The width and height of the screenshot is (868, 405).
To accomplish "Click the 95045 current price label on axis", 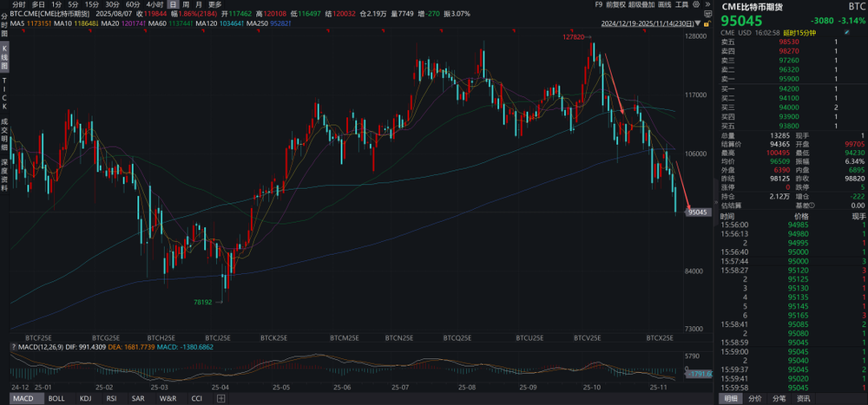I will tap(698, 212).
